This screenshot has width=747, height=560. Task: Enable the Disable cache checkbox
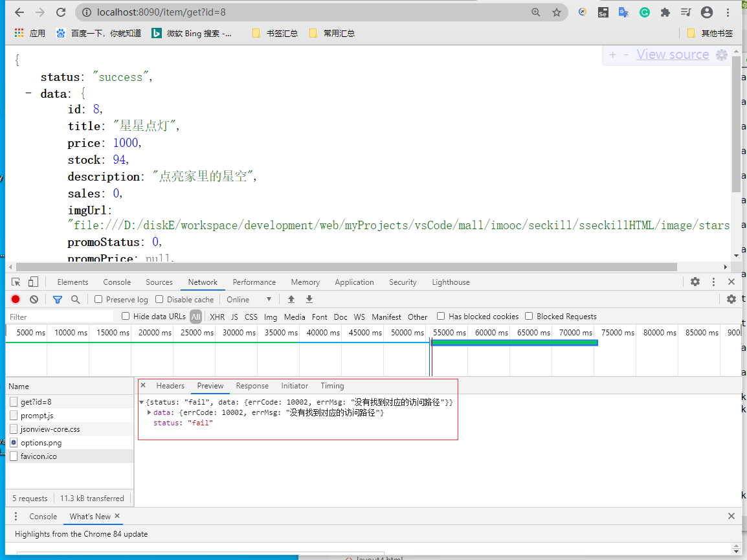coord(160,299)
